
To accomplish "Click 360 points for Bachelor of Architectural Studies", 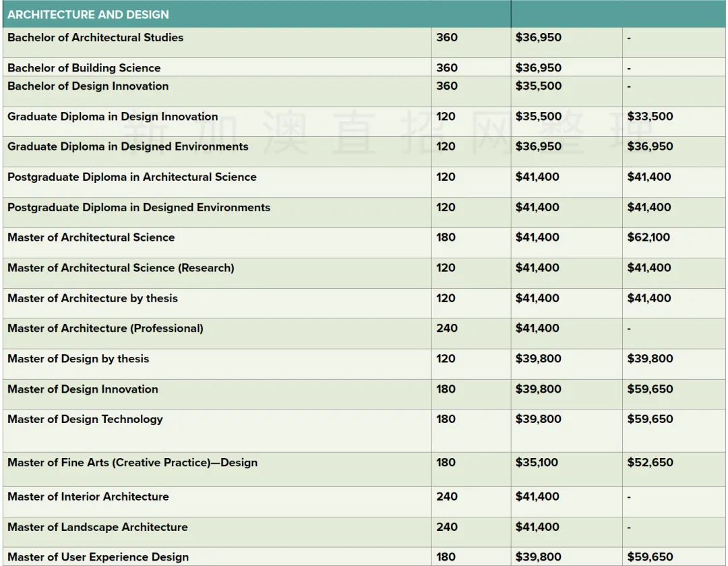I will tap(447, 38).
